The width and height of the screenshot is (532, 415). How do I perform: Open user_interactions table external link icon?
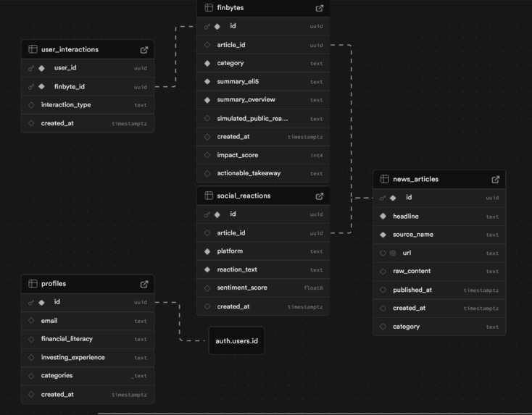(x=144, y=50)
